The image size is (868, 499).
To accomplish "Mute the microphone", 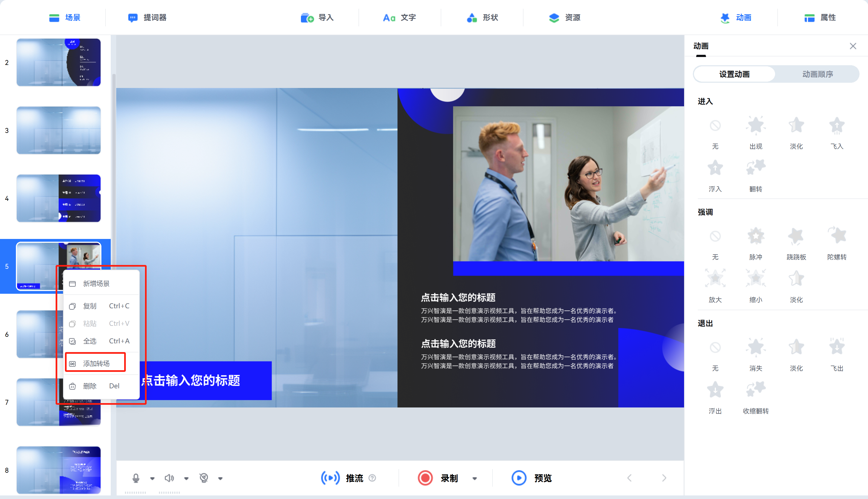I will 136,478.
